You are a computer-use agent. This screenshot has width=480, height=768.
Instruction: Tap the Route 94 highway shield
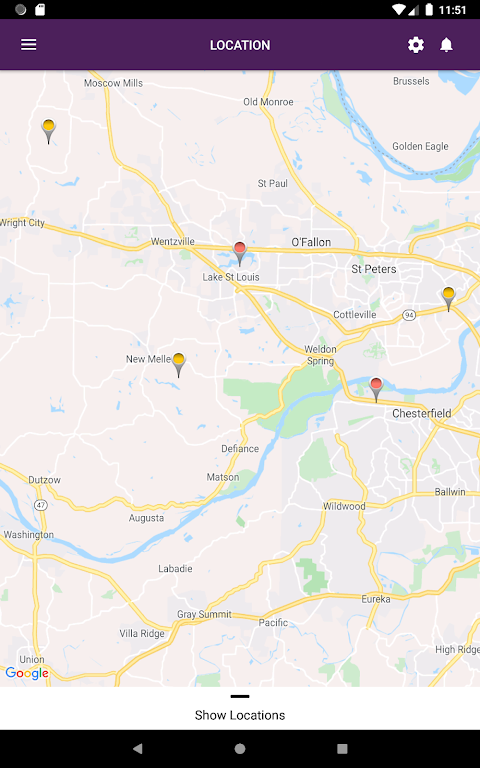click(x=409, y=314)
